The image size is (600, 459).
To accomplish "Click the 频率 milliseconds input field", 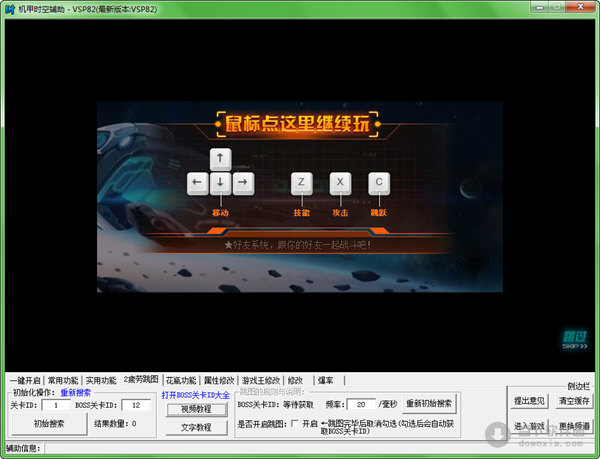I will (361, 404).
